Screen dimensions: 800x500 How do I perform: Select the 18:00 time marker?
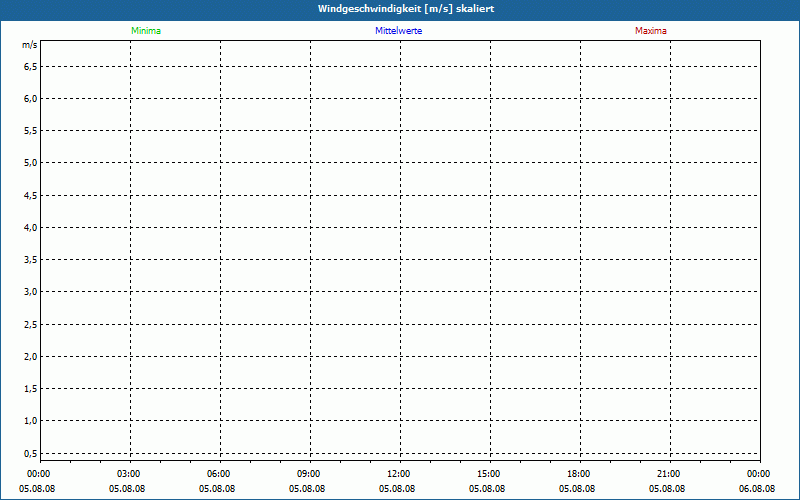(x=579, y=474)
